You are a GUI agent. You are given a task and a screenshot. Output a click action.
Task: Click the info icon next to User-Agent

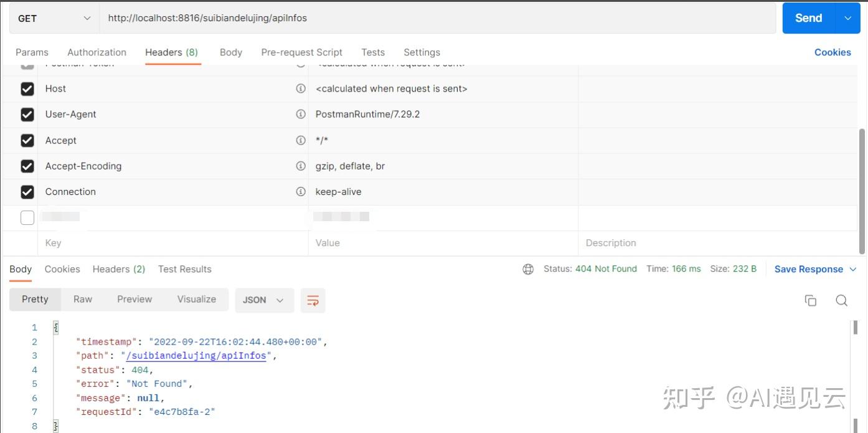(301, 114)
